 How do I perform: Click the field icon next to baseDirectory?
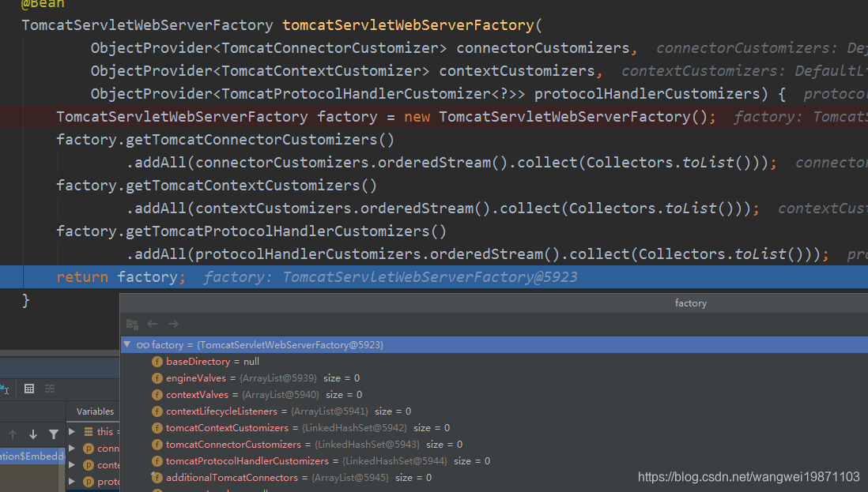pyautogui.click(x=157, y=362)
